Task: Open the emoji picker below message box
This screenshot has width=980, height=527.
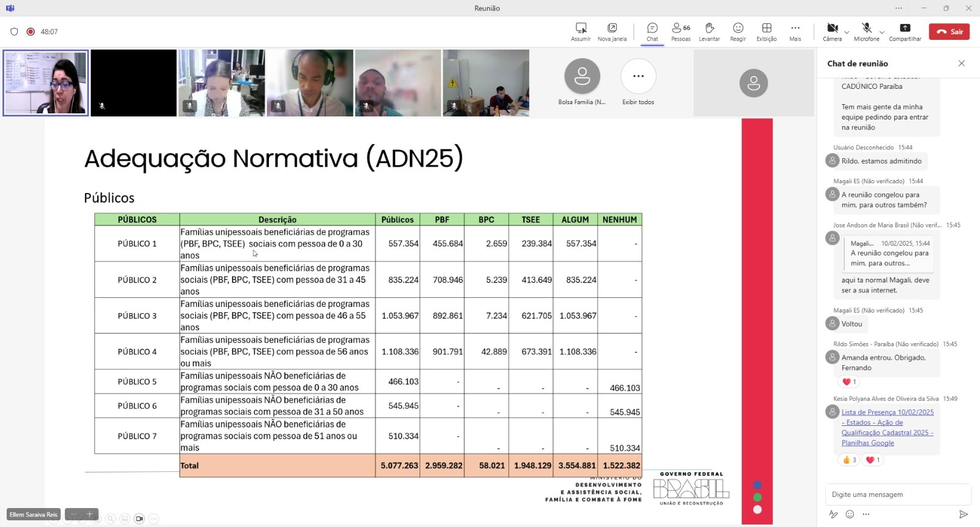Action: point(850,514)
